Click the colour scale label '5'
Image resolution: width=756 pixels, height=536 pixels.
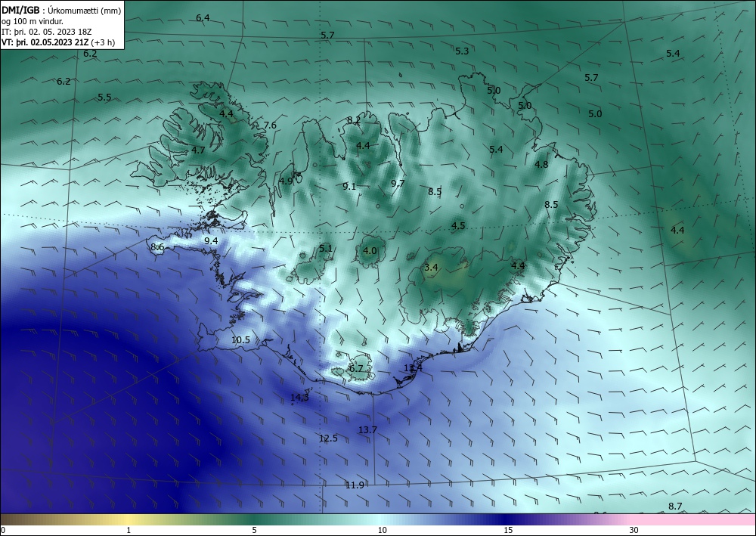pyautogui.click(x=254, y=530)
